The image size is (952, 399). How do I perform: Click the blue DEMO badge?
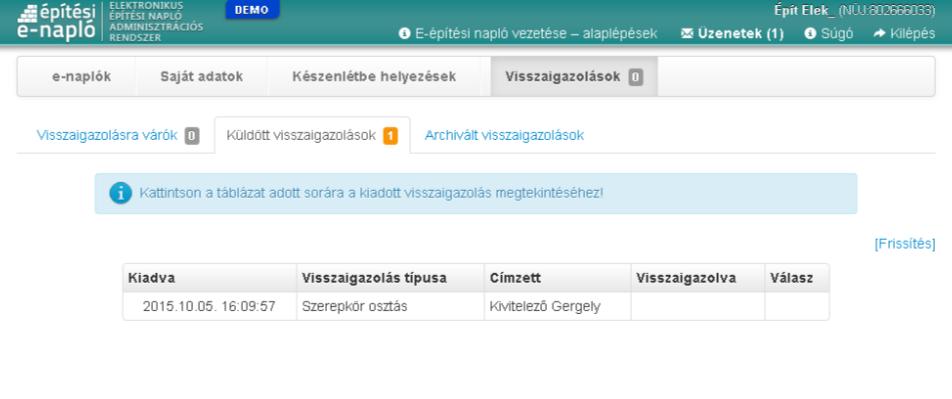pyautogui.click(x=252, y=10)
